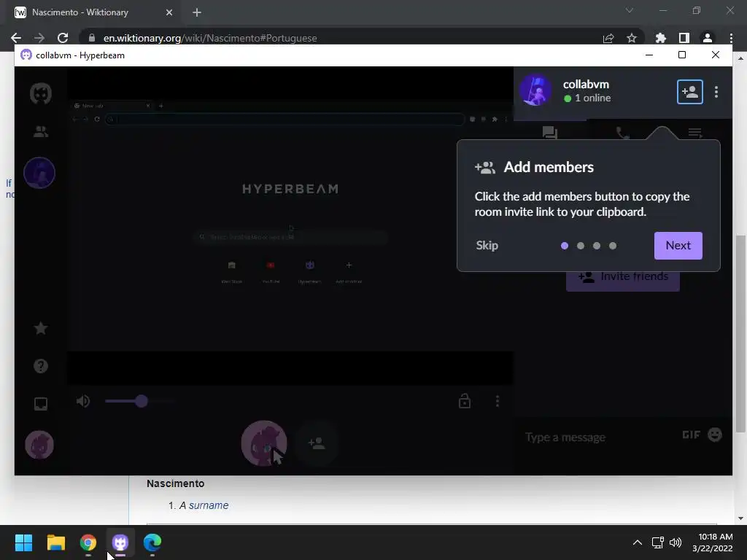Open the friends icon in left sidebar
Screen dimensions: 747x560
[x=41, y=131]
